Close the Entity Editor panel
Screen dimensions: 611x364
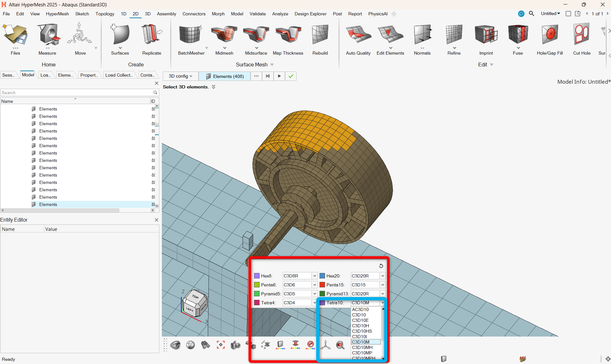click(x=156, y=220)
